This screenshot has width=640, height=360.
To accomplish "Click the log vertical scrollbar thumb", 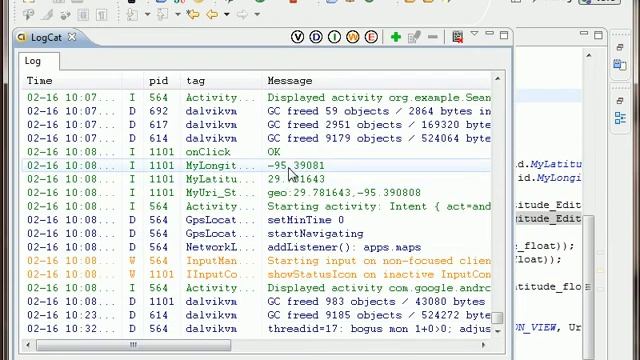I will (497, 318).
